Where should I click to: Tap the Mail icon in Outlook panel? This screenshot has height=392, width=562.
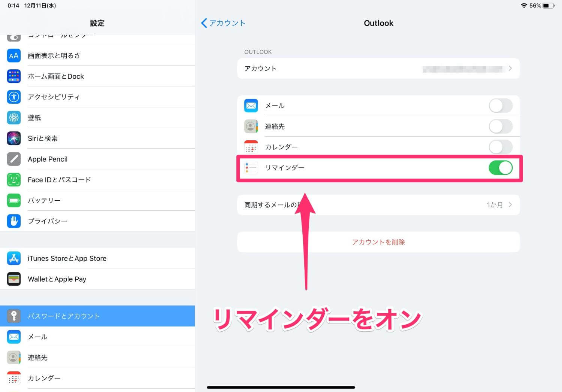pyautogui.click(x=251, y=106)
